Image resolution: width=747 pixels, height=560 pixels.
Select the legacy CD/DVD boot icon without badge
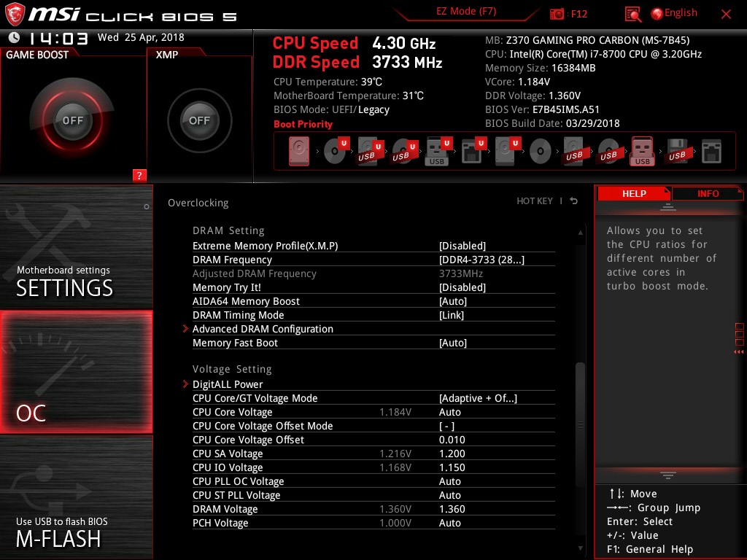[541, 152]
